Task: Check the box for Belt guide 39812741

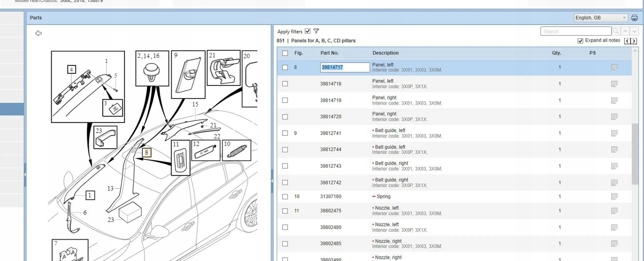Action: click(285, 133)
